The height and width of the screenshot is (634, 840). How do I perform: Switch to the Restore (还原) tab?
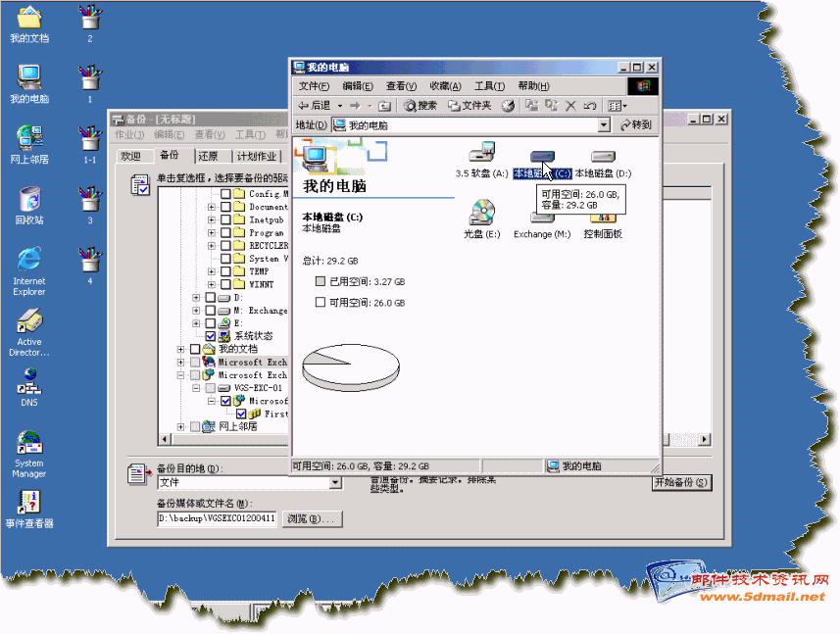pos(208,156)
